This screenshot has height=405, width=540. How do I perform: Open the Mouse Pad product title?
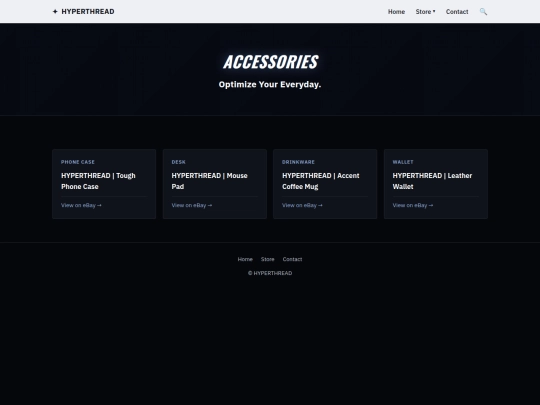tap(209, 181)
